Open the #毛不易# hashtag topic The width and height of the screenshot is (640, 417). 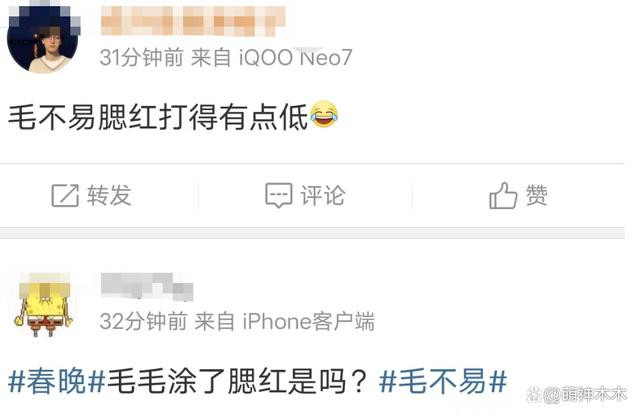[442, 382]
